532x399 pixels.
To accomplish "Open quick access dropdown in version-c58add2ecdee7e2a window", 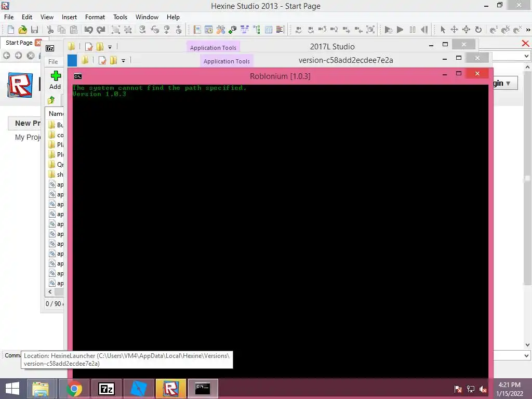I will coord(123,61).
